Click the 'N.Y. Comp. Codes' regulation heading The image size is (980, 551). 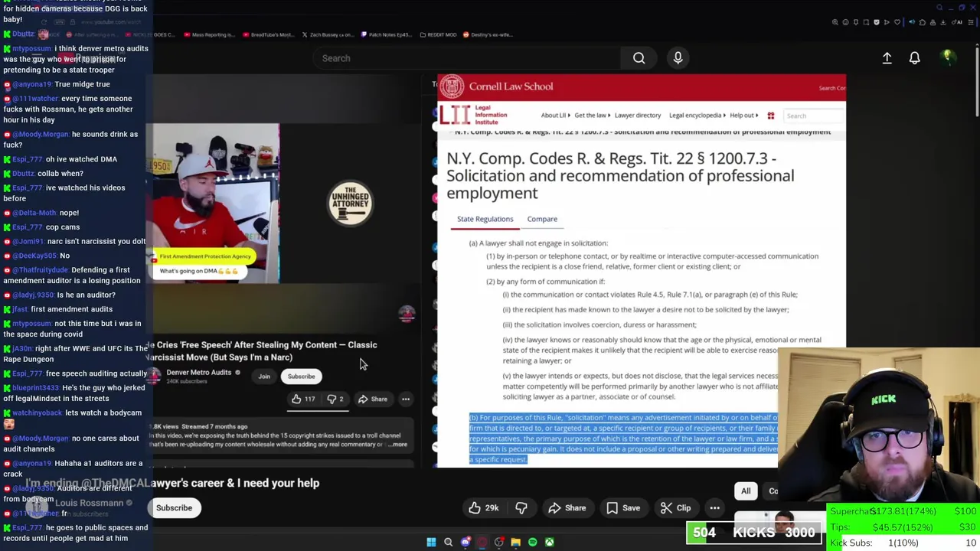point(620,175)
